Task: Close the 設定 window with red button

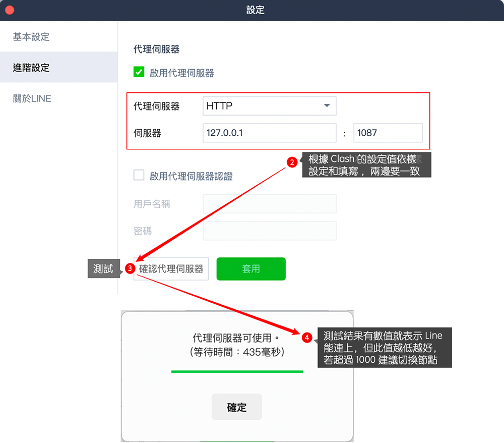Action: [x=10, y=10]
